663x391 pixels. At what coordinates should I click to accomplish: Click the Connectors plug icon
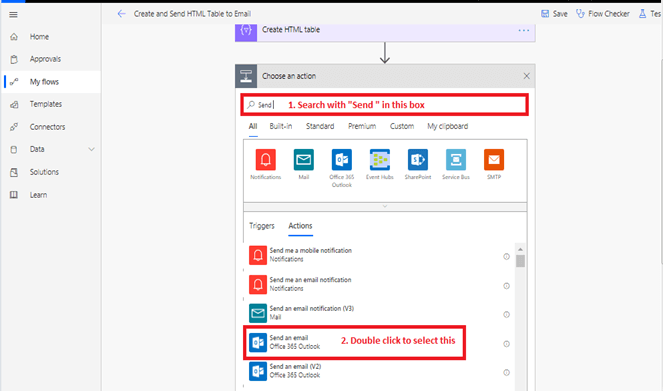tap(14, 127)
